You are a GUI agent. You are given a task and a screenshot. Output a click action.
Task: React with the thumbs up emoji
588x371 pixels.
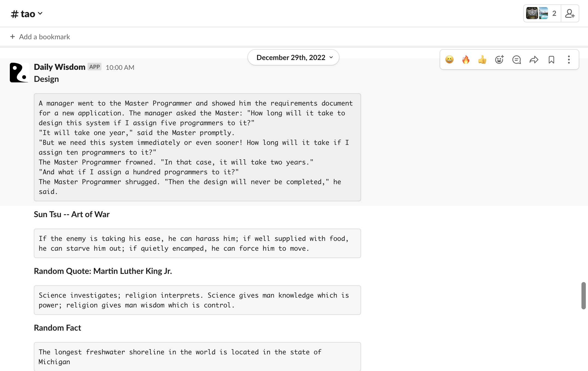point(482,59)
